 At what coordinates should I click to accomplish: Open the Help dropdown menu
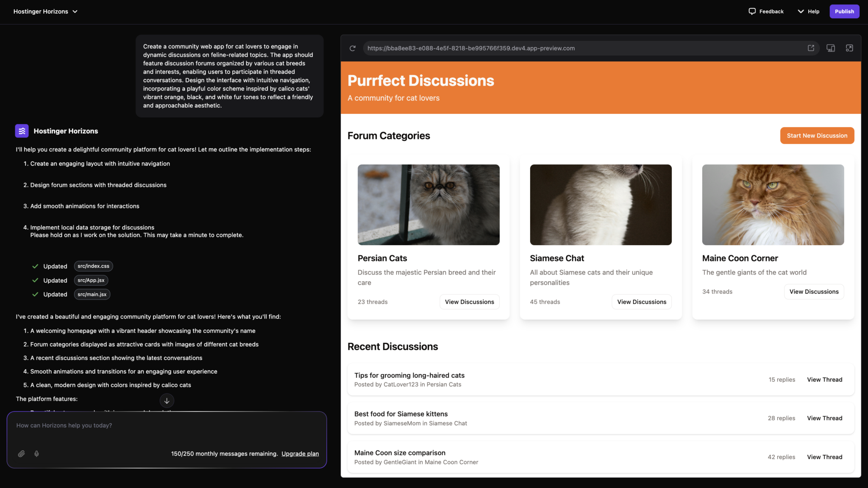[808, 11]
